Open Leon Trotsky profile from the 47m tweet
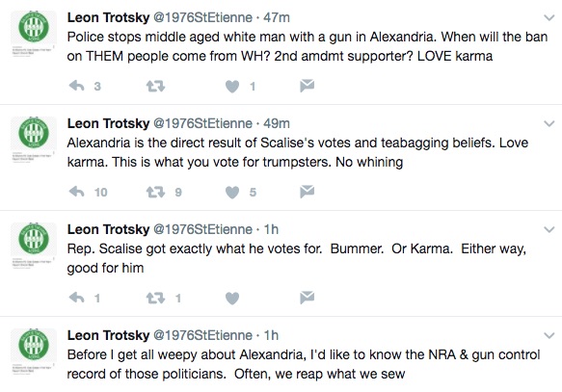The image size is (562, 392). (x=108, y=17)
